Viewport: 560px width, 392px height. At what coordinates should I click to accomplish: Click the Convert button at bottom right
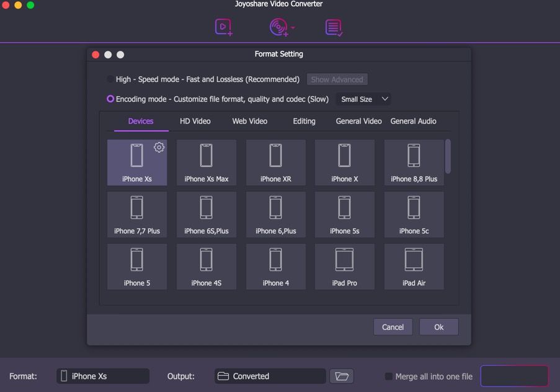click(x=515, y=376)
